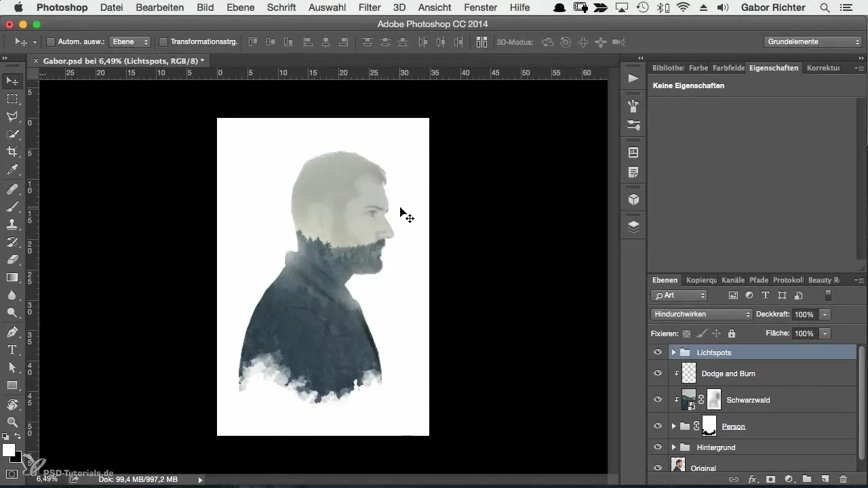Select the Type tool
This screenshot has height=488, width=868.
(12, 350)
